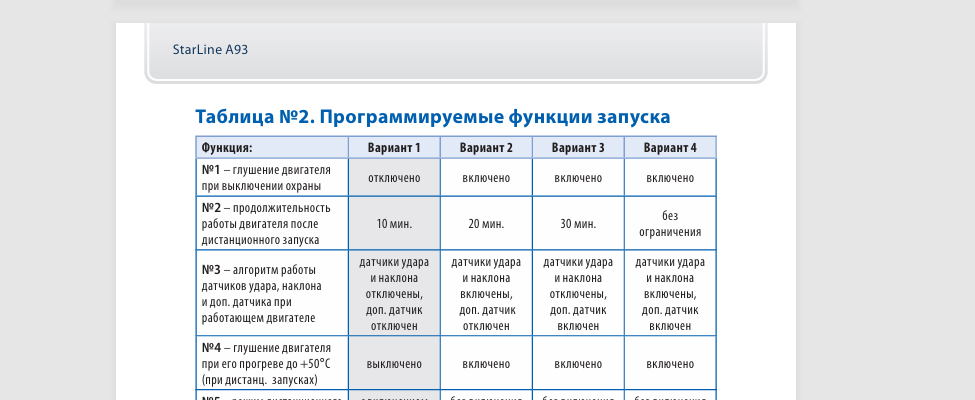Select the 'Вариант 3' column header
Image resolution: width=975 pixels, height=400 pixels.
(x=578, y=148)
